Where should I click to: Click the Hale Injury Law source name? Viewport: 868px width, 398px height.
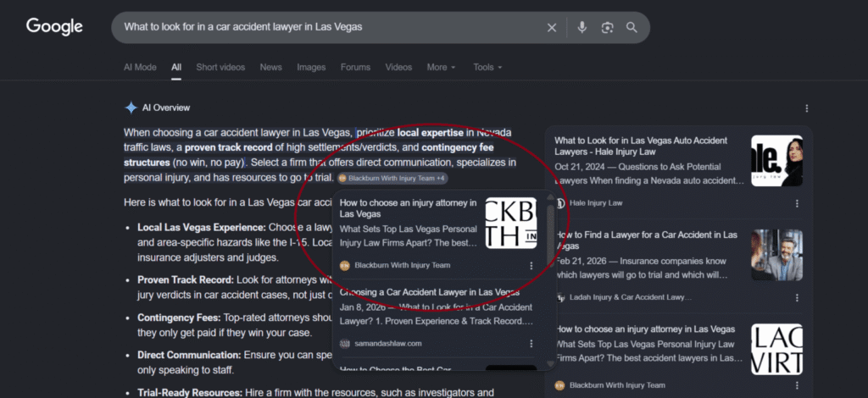(596, 203)
